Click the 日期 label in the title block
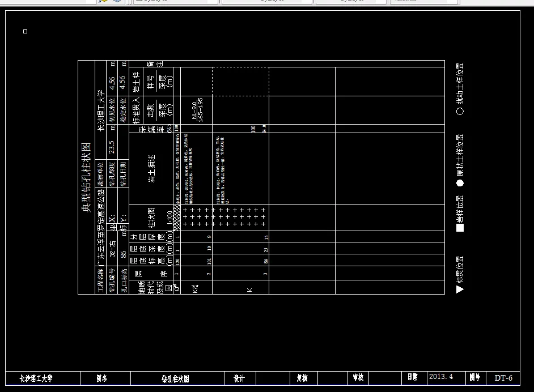Viewport: 534px width, 392px height. [413, 377]
